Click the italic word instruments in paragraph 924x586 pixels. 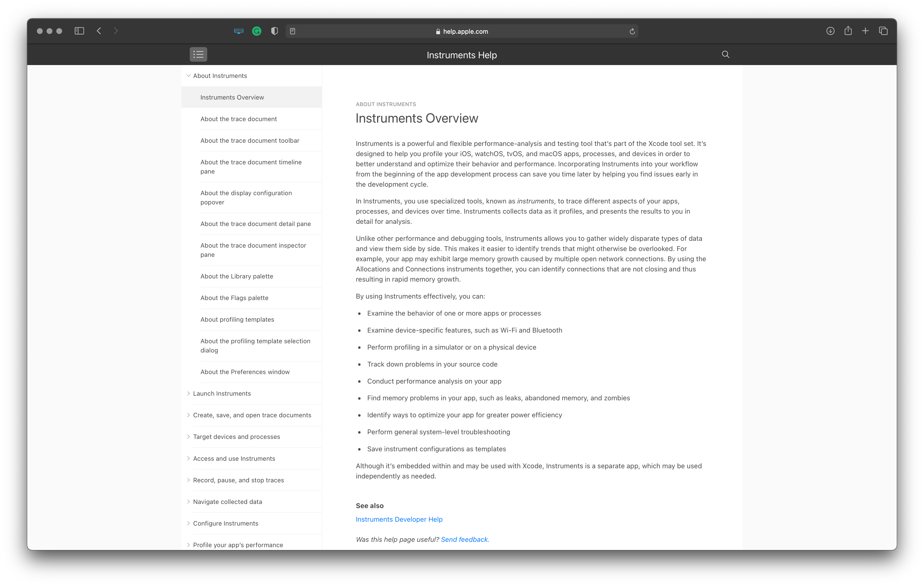(535, 201)
